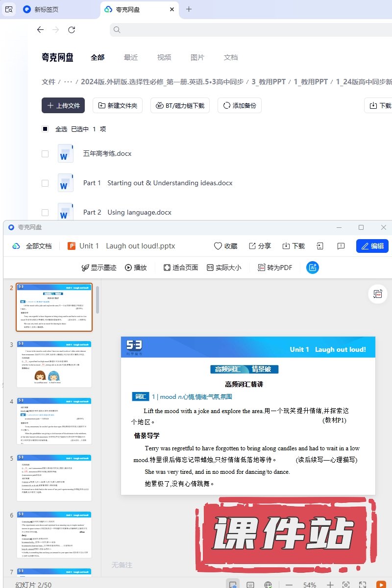392x588 pixels.
Task: Select slide 4 thumbnail in panel
Action: pyautogui.click(x=54, y=421)
